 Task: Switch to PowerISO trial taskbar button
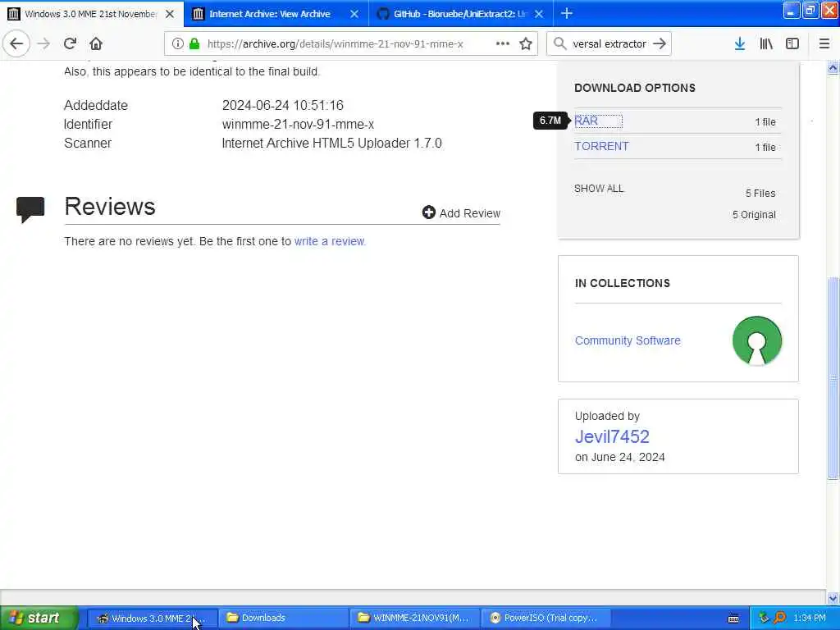click(546, 618)
